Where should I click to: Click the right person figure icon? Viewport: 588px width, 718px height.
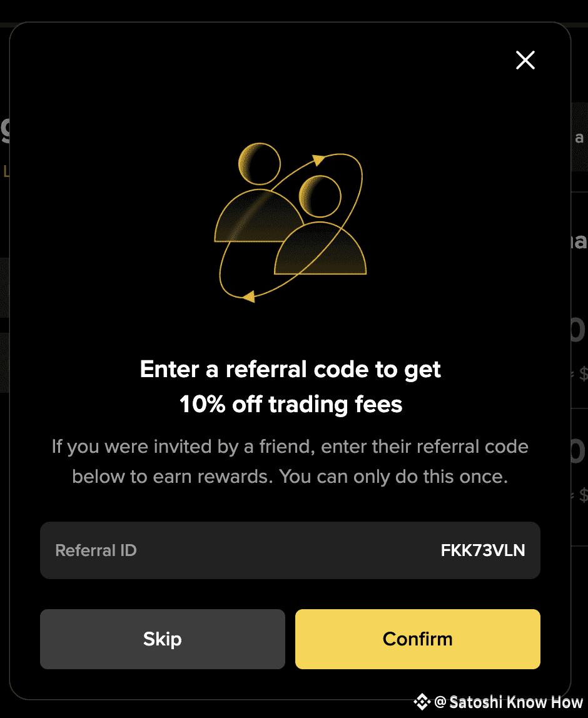tap(320, 225)
